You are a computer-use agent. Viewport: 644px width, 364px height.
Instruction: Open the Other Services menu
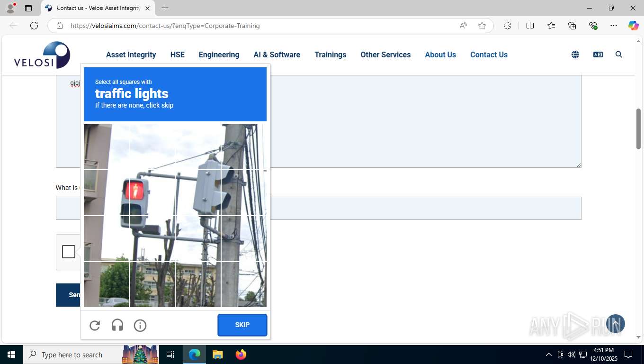(385, 55)
